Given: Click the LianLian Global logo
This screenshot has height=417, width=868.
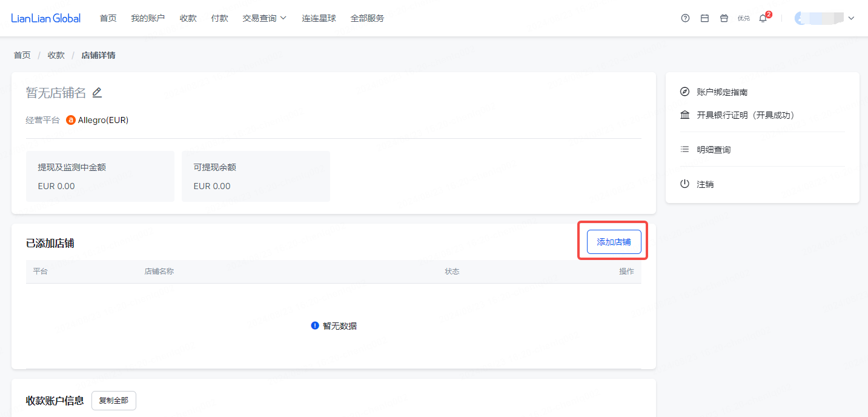Looking at the screenshot, I should pos(45,18).
